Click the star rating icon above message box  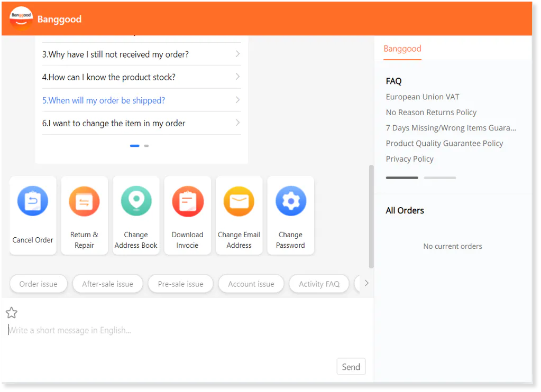(x=12, y=313)
